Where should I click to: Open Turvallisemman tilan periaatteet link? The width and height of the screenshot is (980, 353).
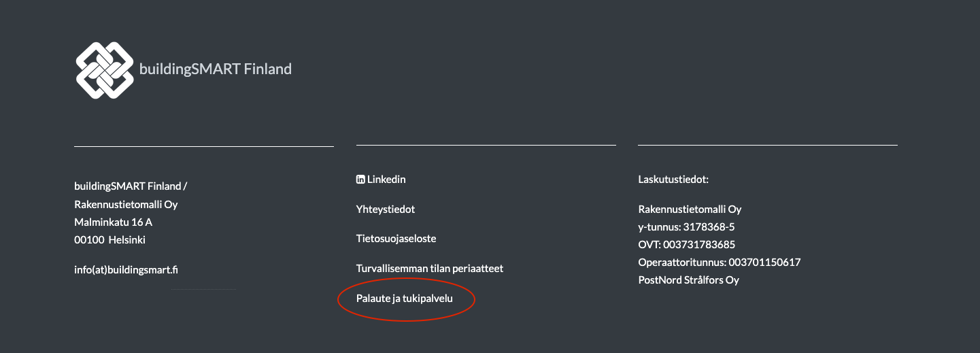[x=429, y=269]
